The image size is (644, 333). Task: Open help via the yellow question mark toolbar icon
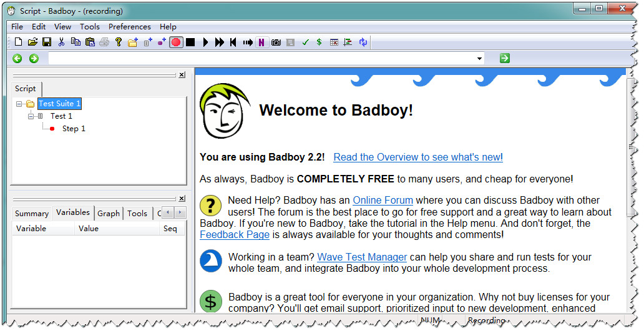click(x=119, y=42)
